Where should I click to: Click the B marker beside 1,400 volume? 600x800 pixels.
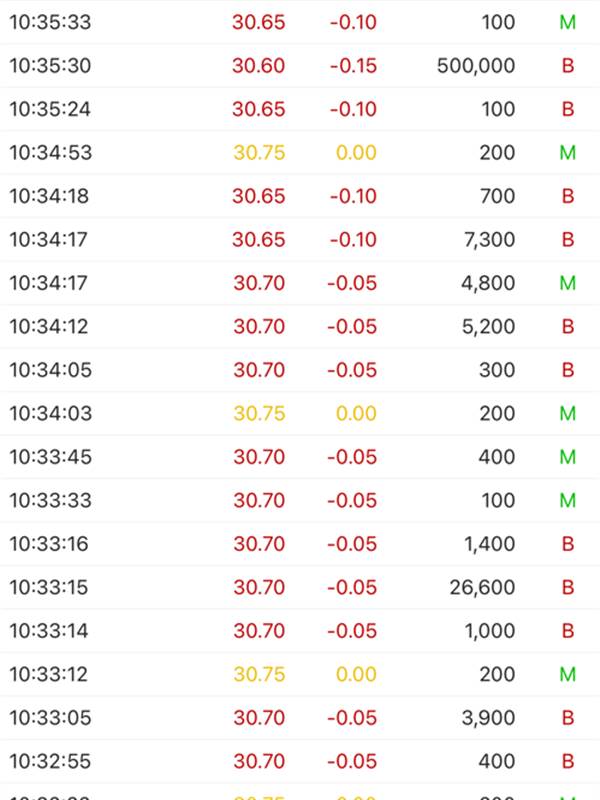coord(568,544)
